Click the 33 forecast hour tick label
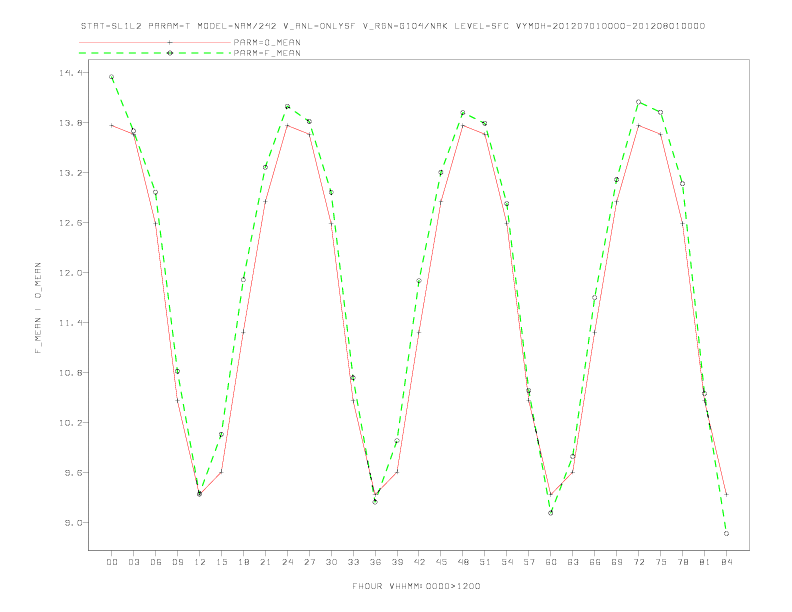This screenshot has width=792, height=612. tap(353, 562)
